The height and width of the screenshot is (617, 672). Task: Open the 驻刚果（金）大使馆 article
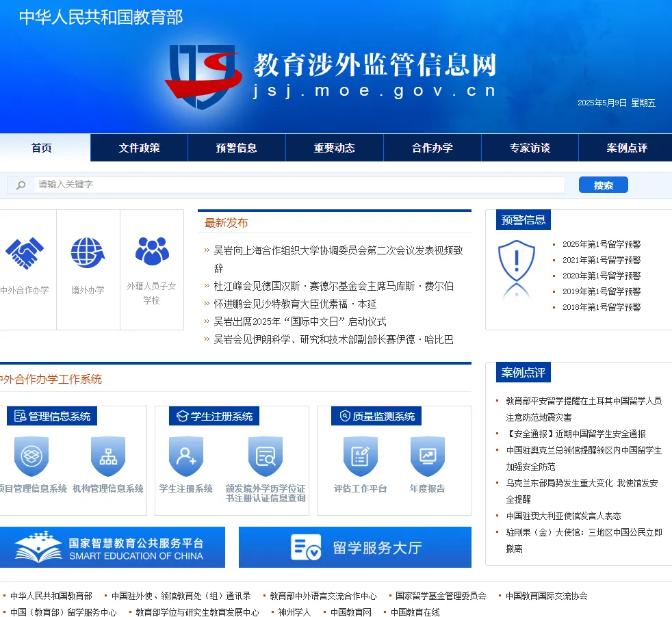tap(584, 541)
